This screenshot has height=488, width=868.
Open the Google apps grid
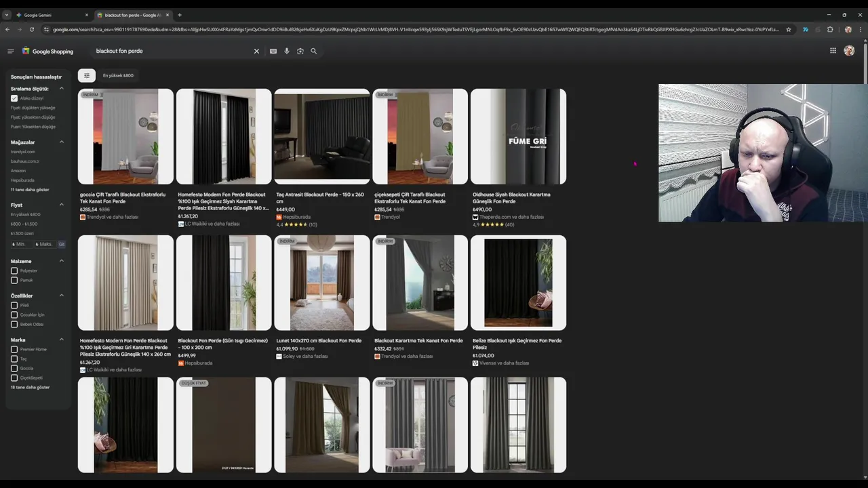(833, 51)
